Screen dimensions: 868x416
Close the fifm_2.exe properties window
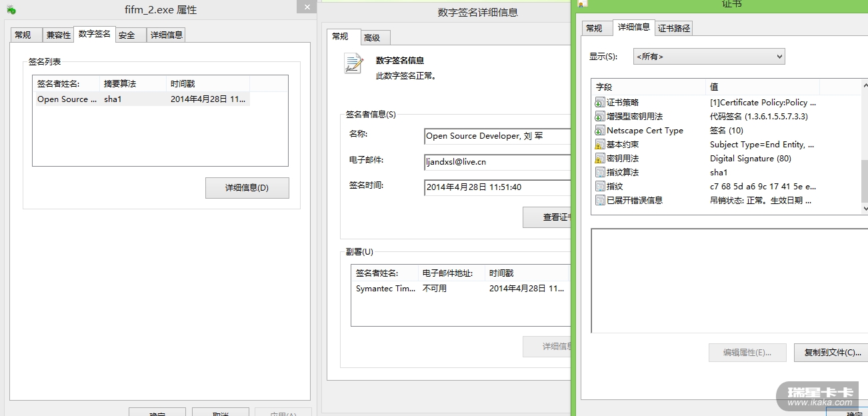(x=307, y=7)
